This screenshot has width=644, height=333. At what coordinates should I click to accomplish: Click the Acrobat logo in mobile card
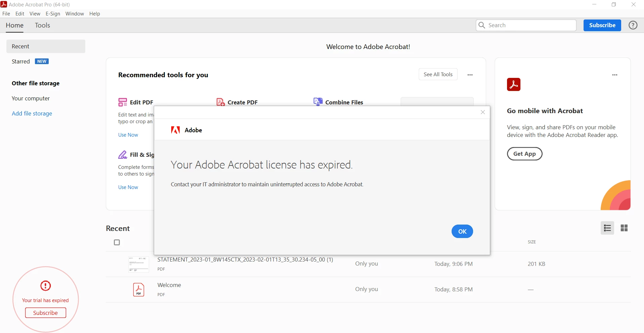514,85
